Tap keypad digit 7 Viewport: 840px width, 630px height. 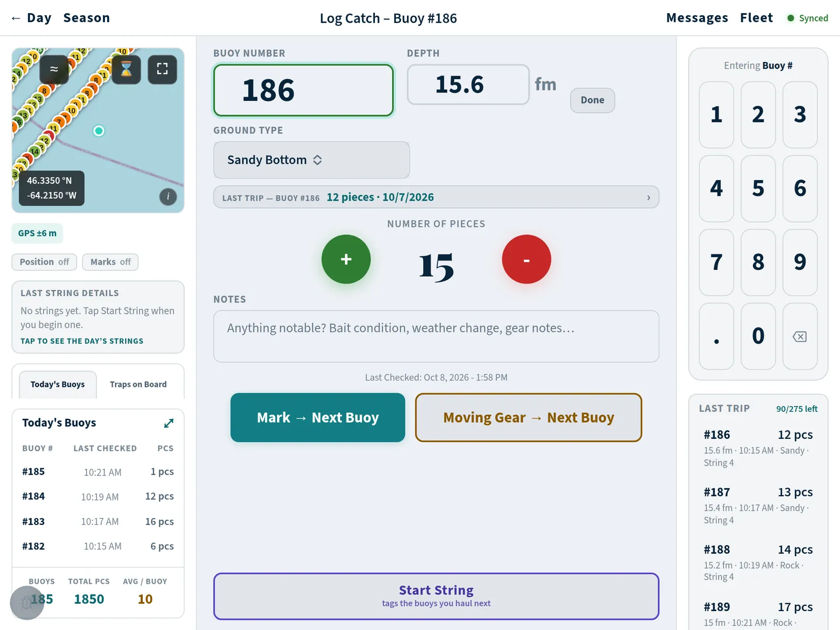pyautogui.click(x=717, y=262)
